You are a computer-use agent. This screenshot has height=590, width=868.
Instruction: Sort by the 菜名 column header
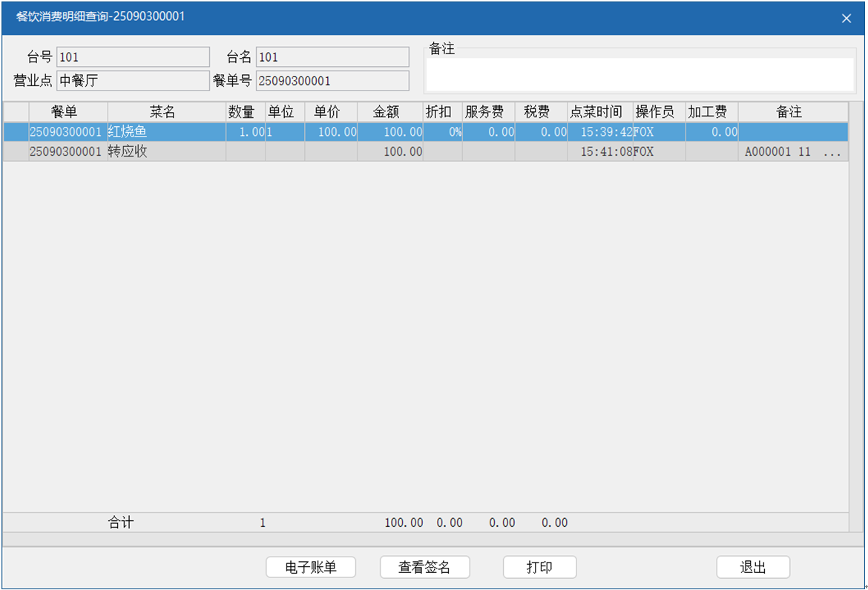[x=162, y=112]
